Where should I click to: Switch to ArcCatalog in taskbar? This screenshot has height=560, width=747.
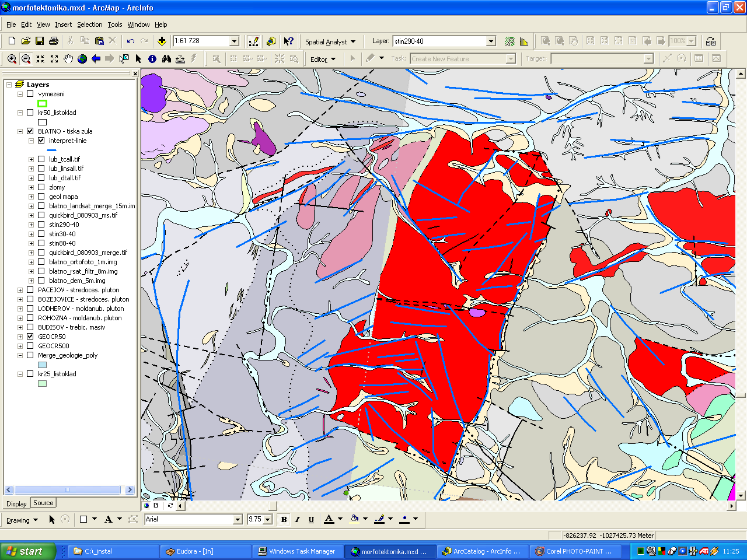[483, 551]
